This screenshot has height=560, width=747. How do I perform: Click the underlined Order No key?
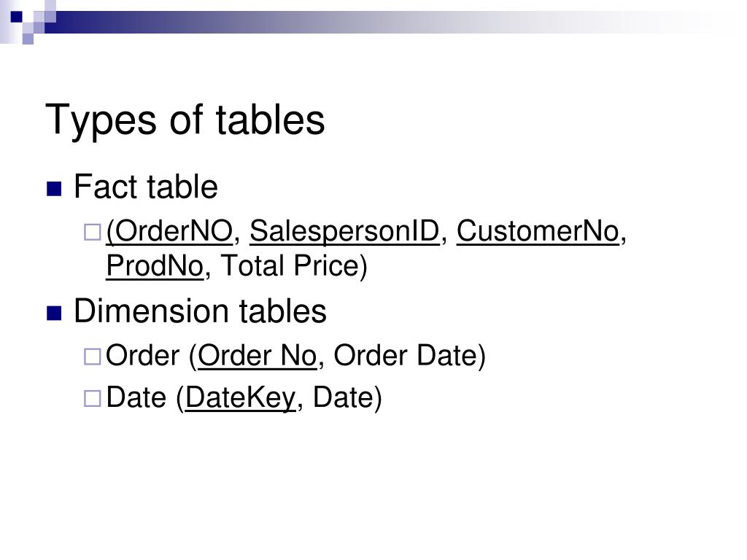pyautogui.click(x=258, y=356)
